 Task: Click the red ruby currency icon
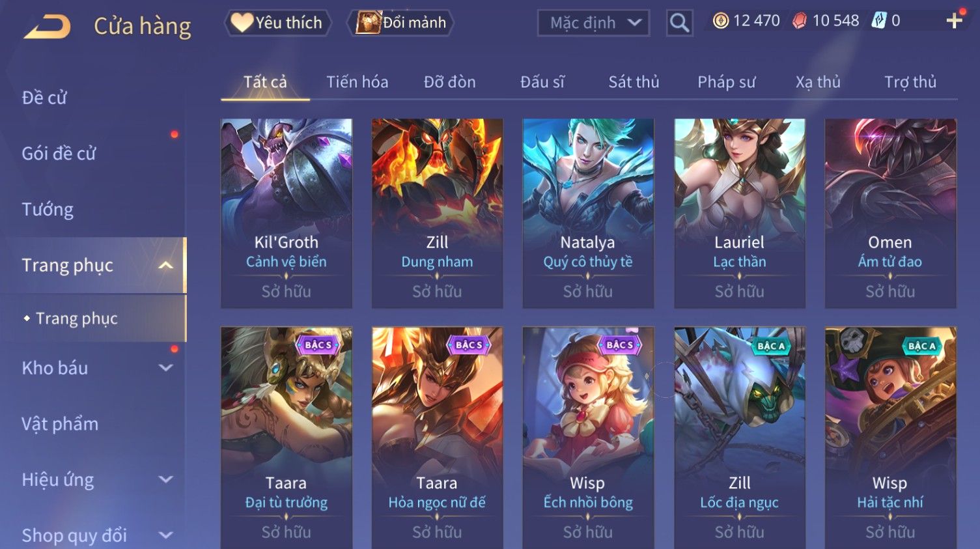coord(799,21)
